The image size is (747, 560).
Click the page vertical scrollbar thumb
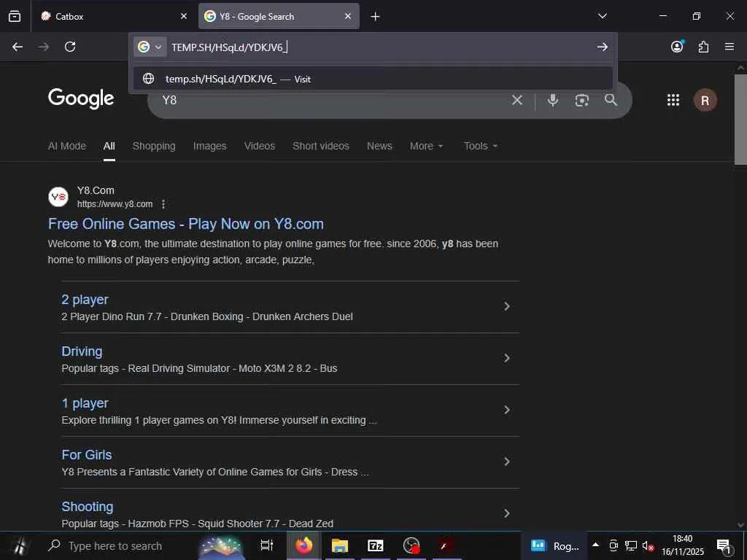[740, 119]
